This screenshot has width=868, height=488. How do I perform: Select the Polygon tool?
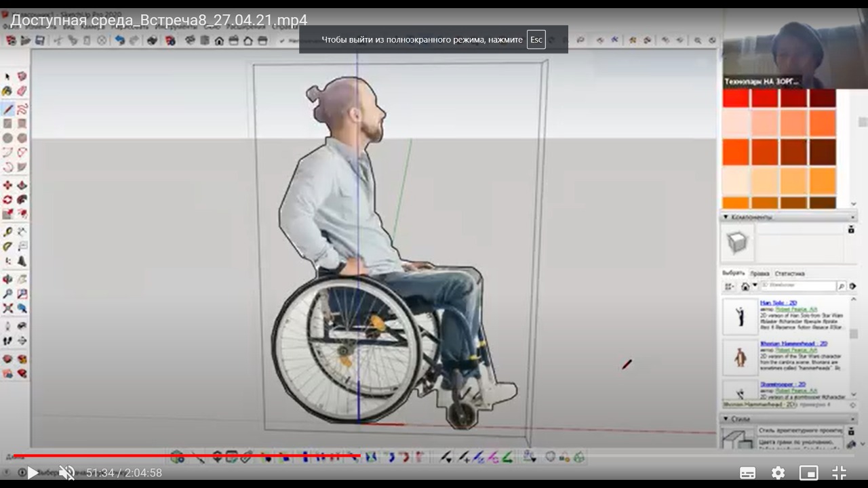[22, 138]
